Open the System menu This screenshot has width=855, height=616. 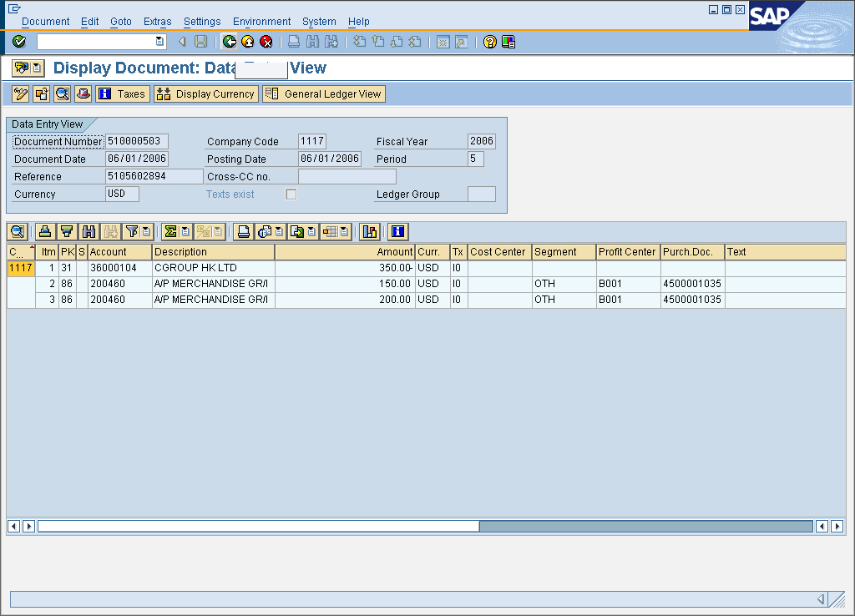coord(319,21)
